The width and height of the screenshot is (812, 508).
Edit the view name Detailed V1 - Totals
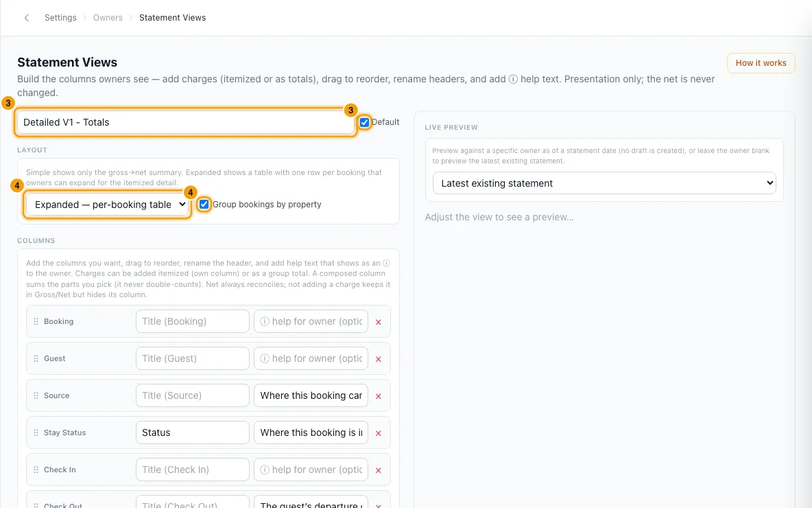(185, 122)
